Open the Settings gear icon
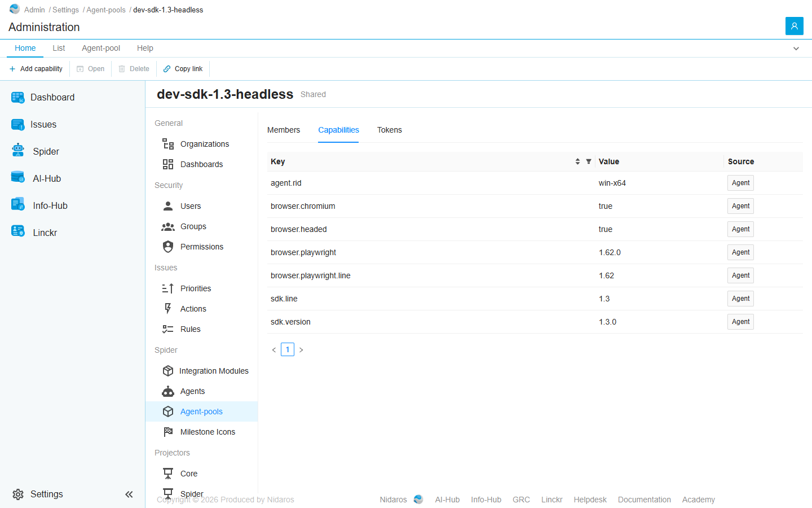 pyautogui.click(x=18, y=494)
